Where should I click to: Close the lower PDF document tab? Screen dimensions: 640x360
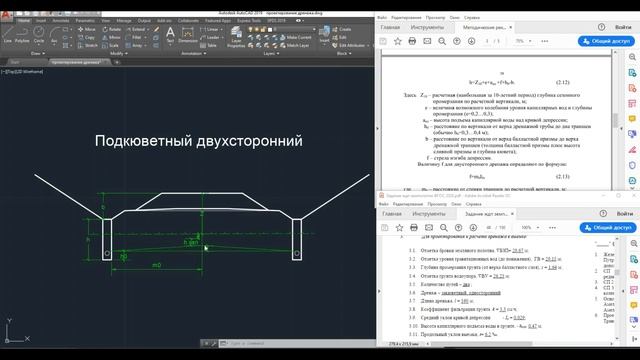click(512, 213)
